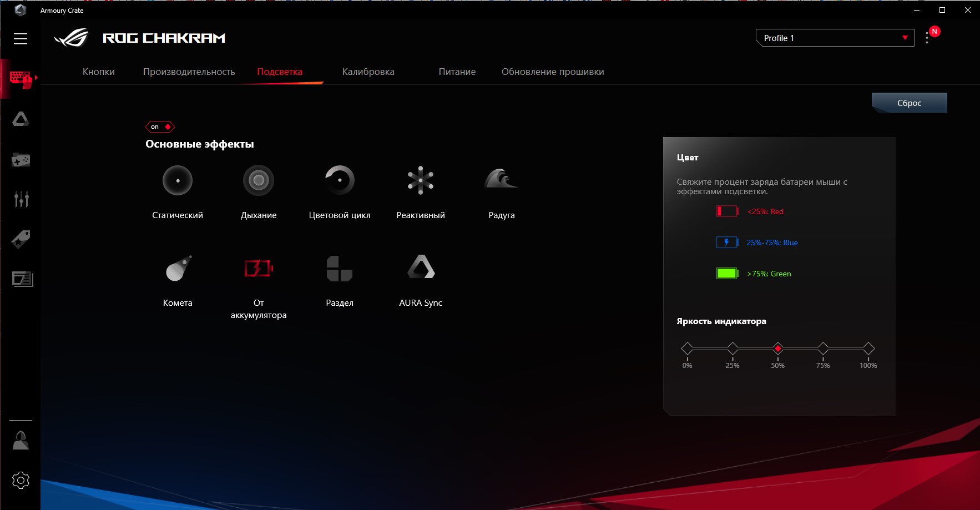Click the Цвет heading

(688, 158)
